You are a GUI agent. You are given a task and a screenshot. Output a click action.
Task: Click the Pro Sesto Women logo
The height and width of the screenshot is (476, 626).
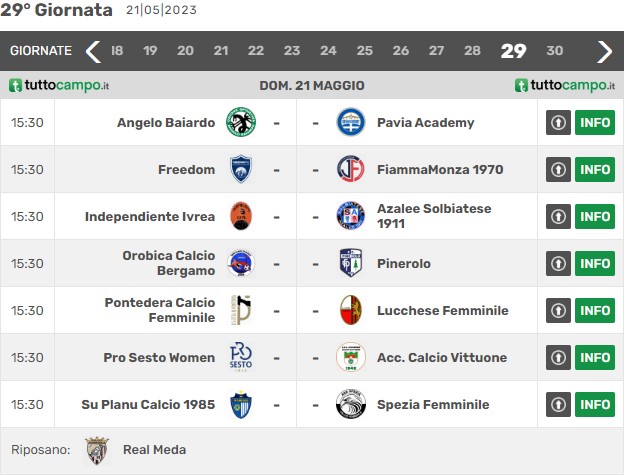coord(241,357)
